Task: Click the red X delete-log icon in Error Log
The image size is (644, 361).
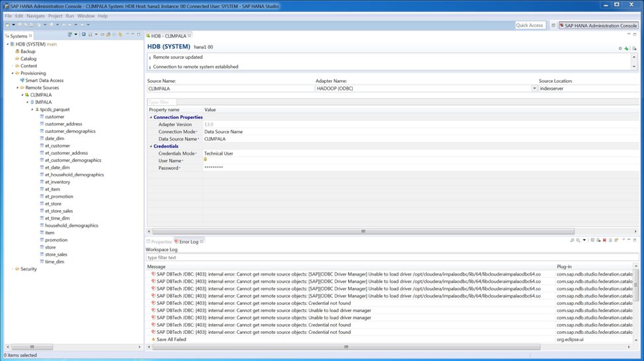Action: tap(604, 240)
